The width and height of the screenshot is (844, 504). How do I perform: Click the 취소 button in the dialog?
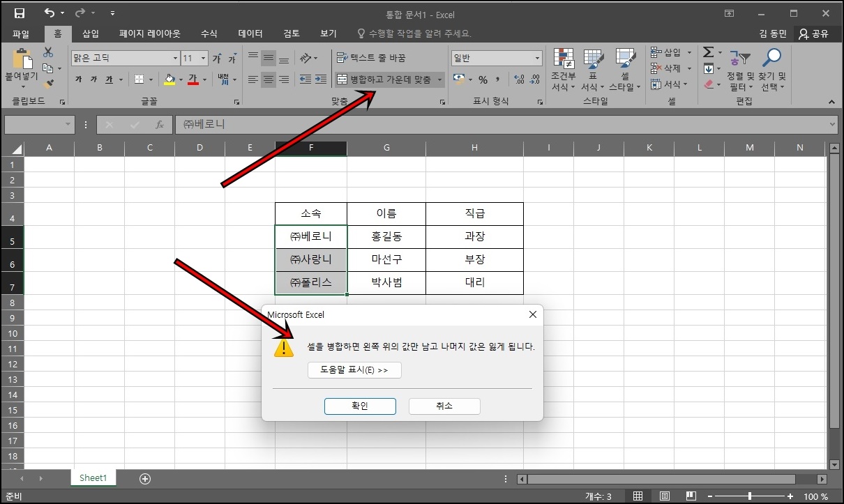click(x=444, y=406)
